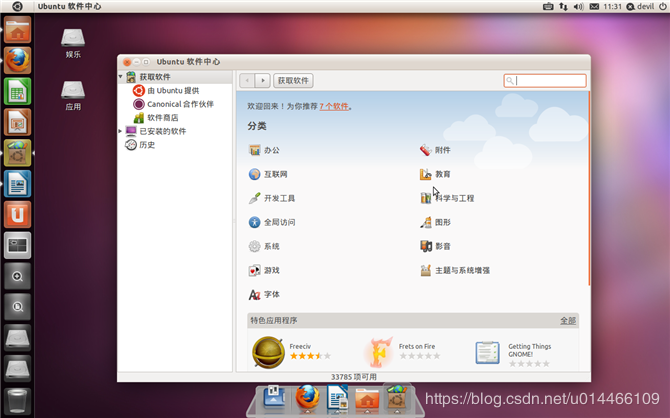The image size is (670, 418).
Task: Open Firefox from the left launcher
Action: point(18,60)
